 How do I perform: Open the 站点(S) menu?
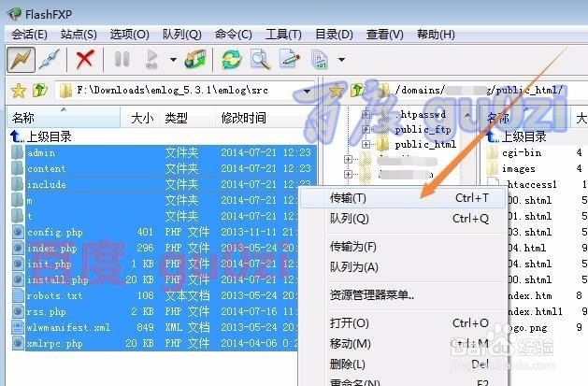(x=79, y=35)
